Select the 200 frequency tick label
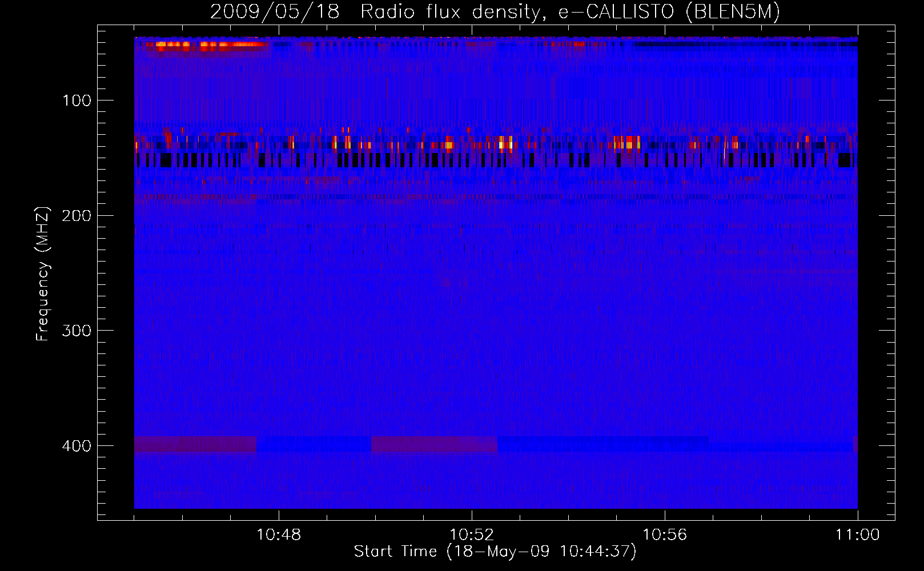 click(x=77, y=216)
